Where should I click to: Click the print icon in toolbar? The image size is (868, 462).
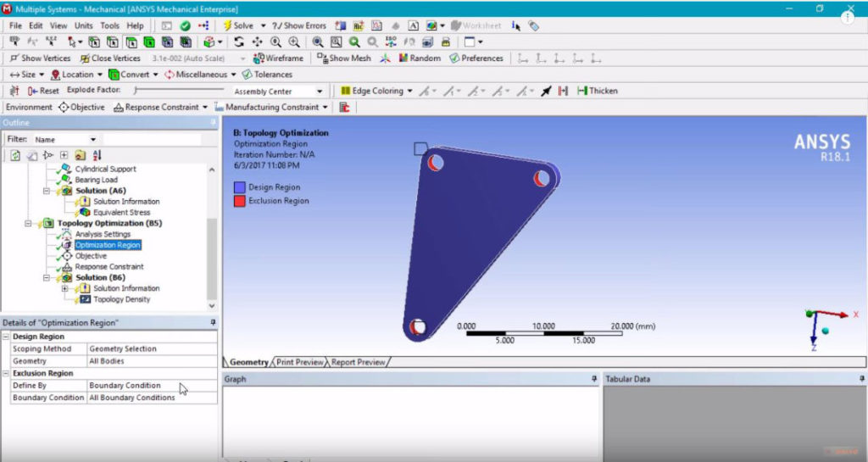446,42
